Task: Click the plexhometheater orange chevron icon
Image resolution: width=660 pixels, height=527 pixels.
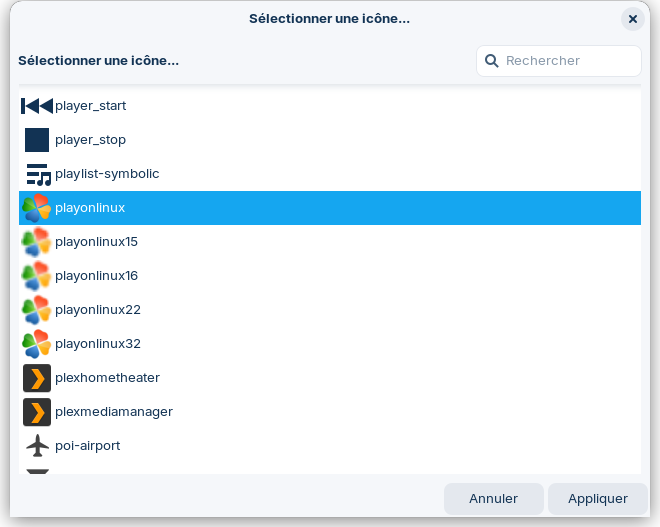Action: pyautogui.click(x=37, y=378)
